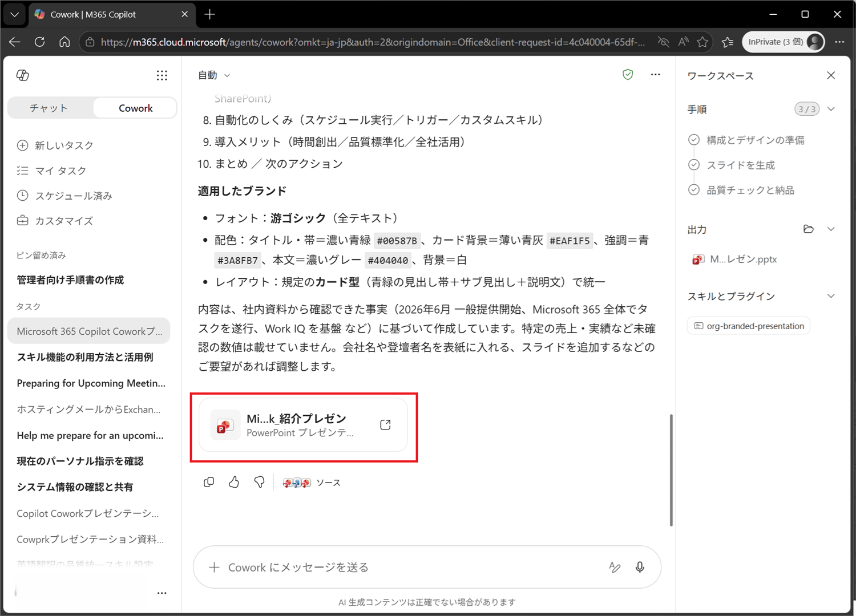Refresh the browser page
This screenshot has width=856, height=616.
pyautogui.click(x=39, y=42)
